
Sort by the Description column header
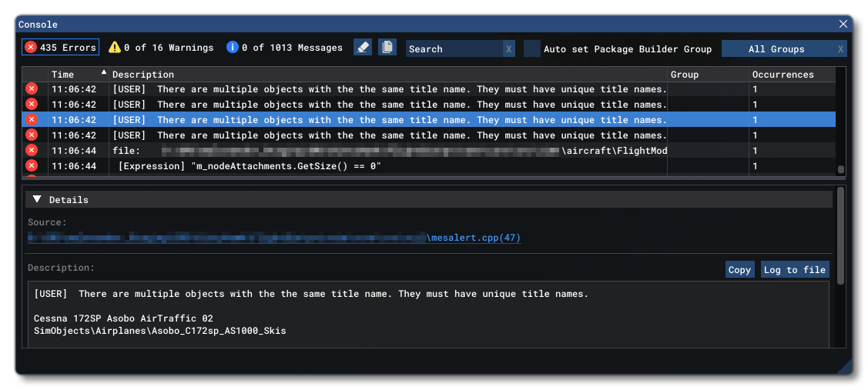pyautogui.click(x=388, y=74)
